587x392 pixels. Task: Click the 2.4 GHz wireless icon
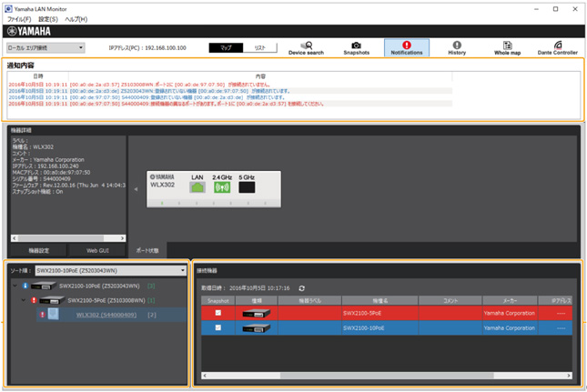219,188
